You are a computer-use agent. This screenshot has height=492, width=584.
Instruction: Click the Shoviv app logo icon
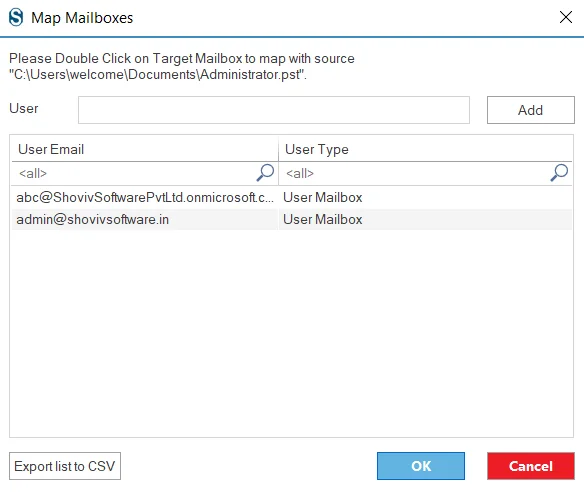tap(16, 18)
